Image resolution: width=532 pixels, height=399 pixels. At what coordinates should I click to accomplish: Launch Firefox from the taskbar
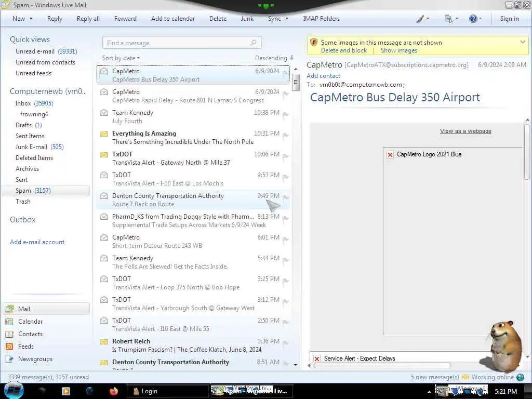(x=114, y=391)
